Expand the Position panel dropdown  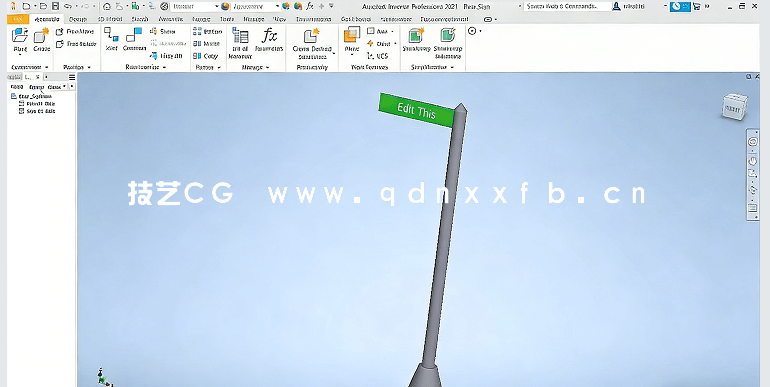(89, 67)
